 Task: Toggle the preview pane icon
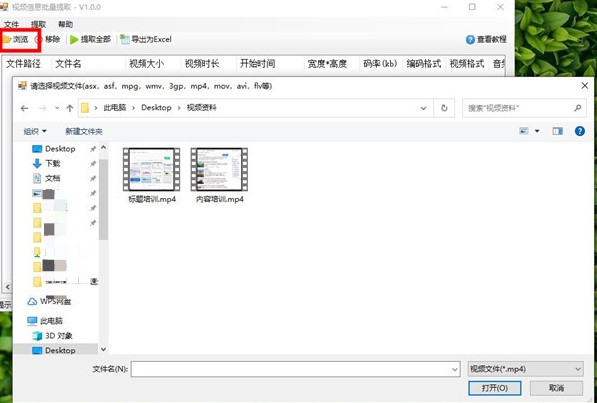coord(557,131)
